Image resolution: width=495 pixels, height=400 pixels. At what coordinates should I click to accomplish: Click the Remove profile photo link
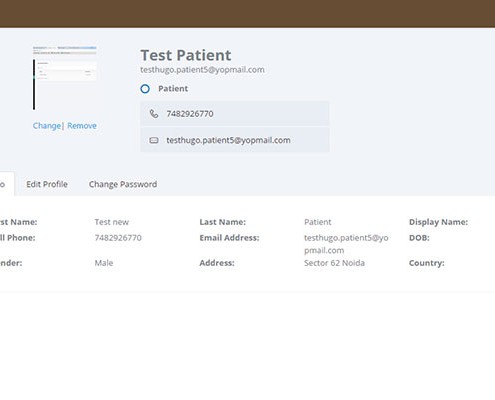click(x=82, y=126)
